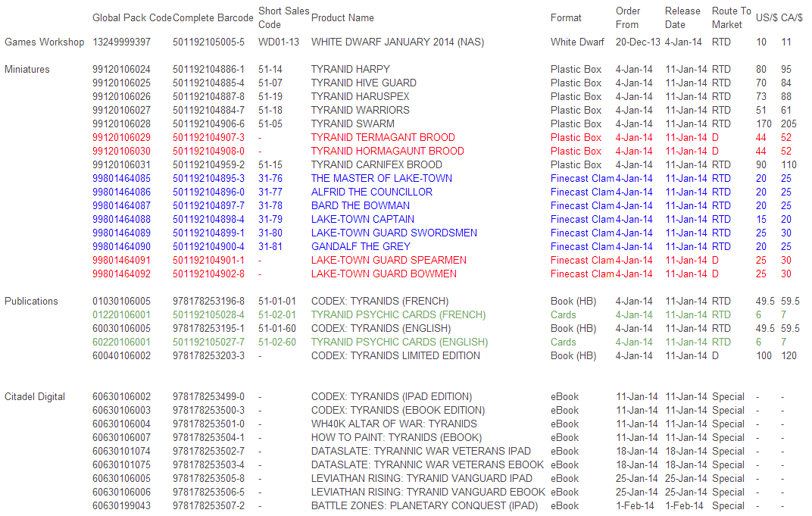Click the 'Format' column header
This screenshot has height=516, width=812.
tap(566, 17)
